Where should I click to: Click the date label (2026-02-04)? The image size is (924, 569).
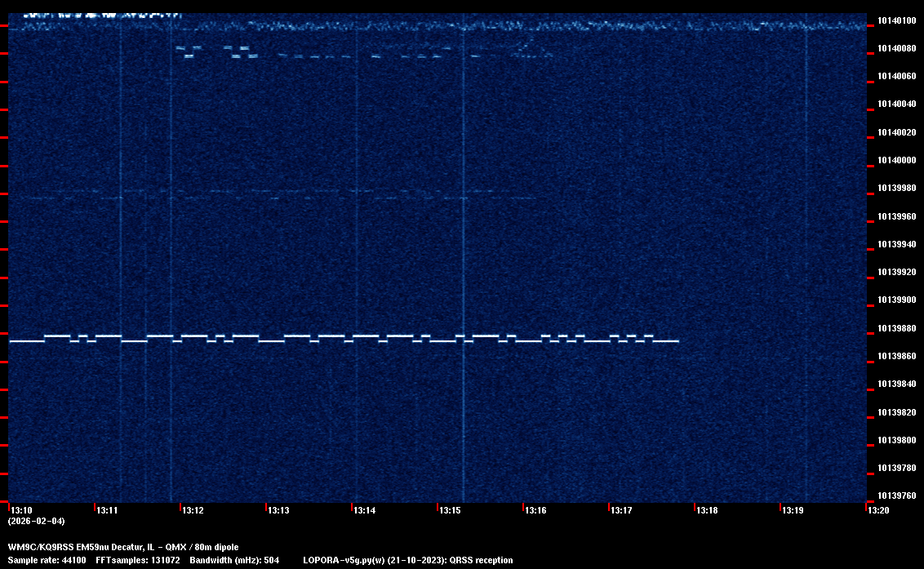click(36, 521)
